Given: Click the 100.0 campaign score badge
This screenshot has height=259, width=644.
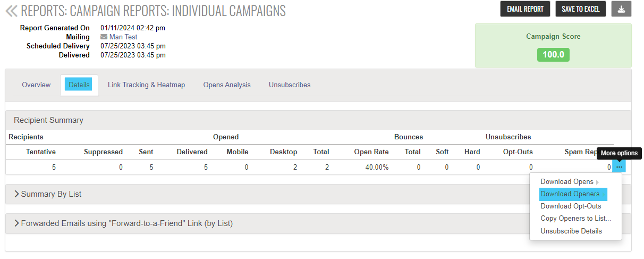Looking at the screenshot, I should pos(553,54).
